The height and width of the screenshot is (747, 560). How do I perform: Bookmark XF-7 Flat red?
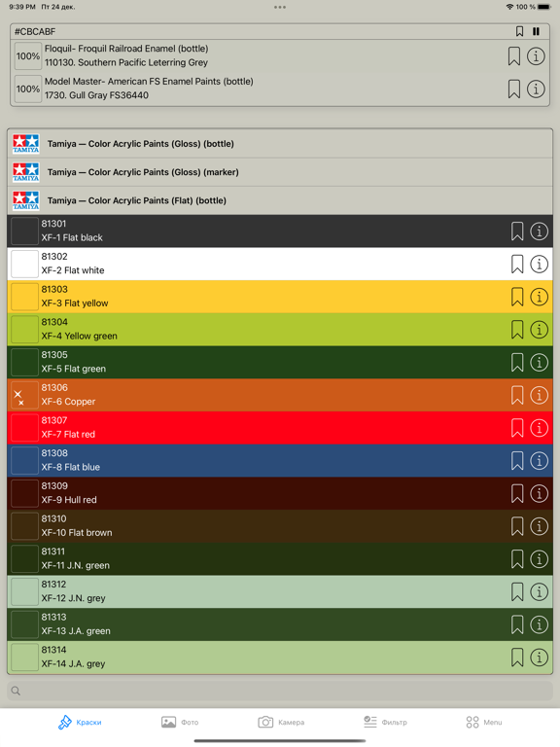pos(517,428)
